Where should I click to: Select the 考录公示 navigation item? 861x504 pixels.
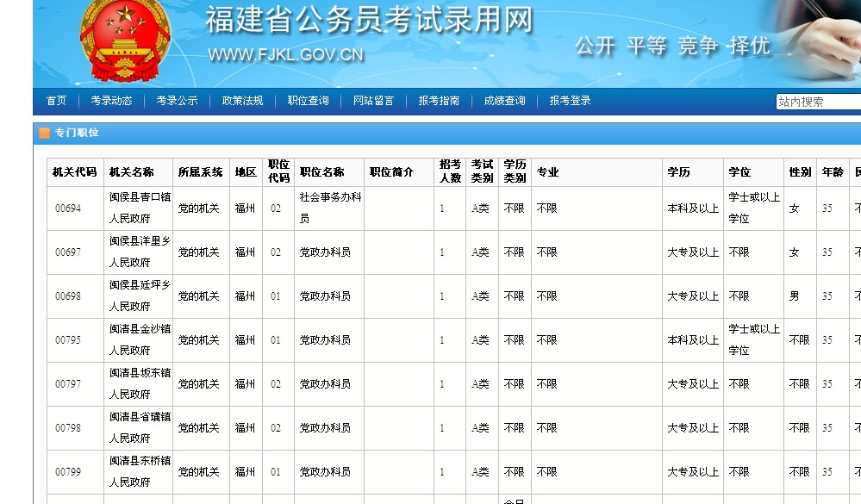[176, 100]
